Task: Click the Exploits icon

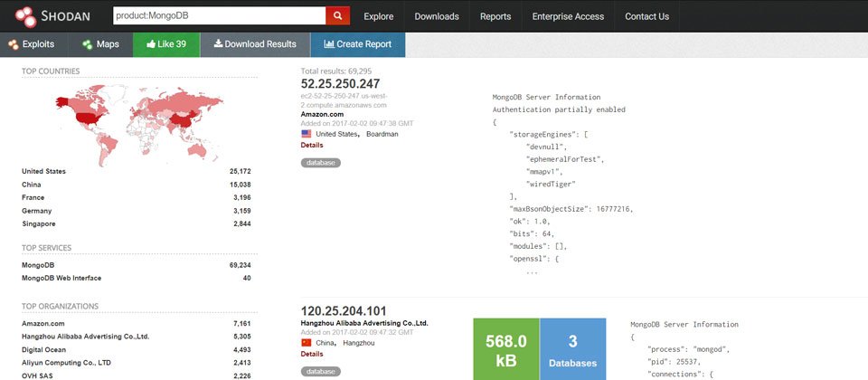Action: pos(13,44)
